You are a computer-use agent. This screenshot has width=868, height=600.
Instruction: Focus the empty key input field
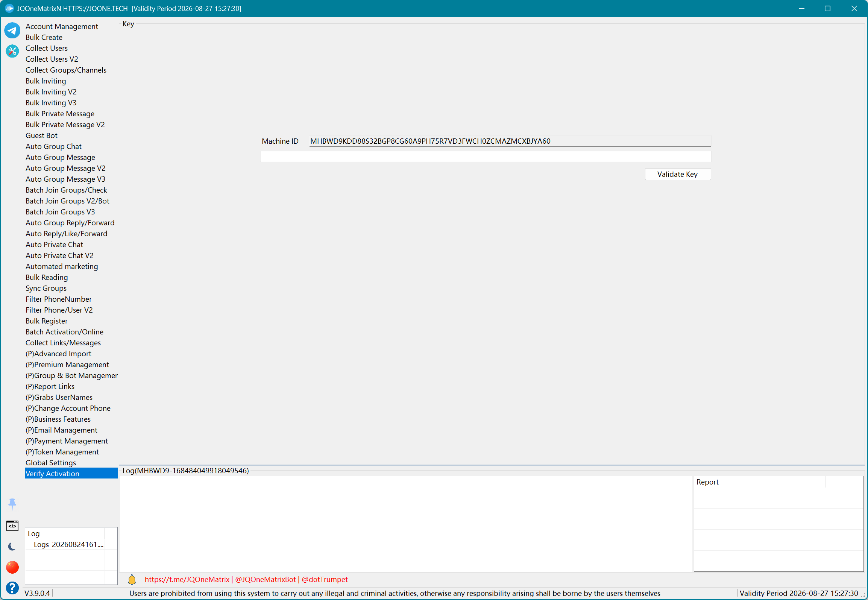point(486,156)
